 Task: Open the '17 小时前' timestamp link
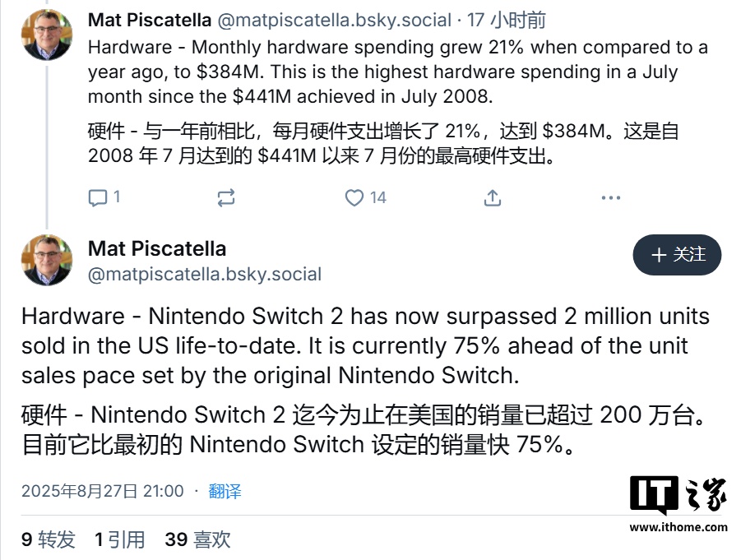click(506, 20)
